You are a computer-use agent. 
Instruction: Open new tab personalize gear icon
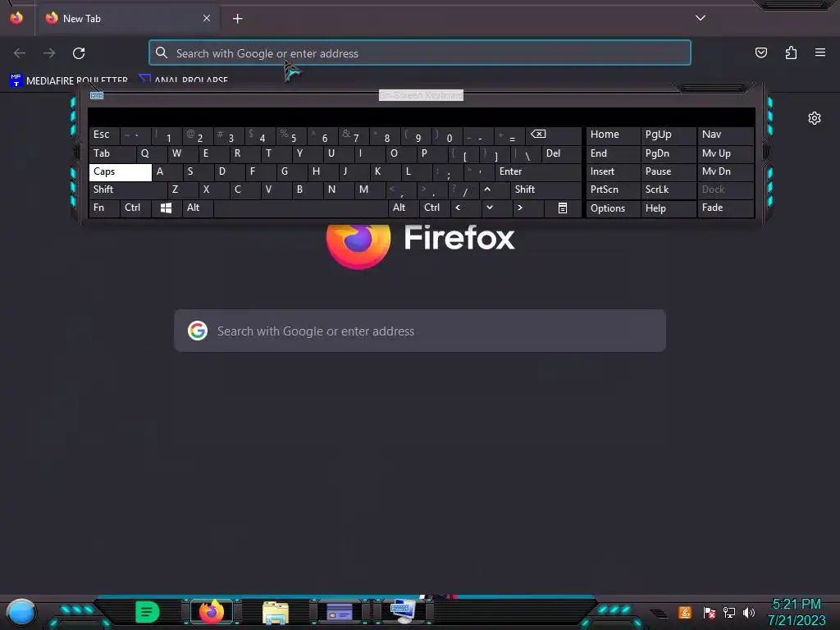[815, 118]
